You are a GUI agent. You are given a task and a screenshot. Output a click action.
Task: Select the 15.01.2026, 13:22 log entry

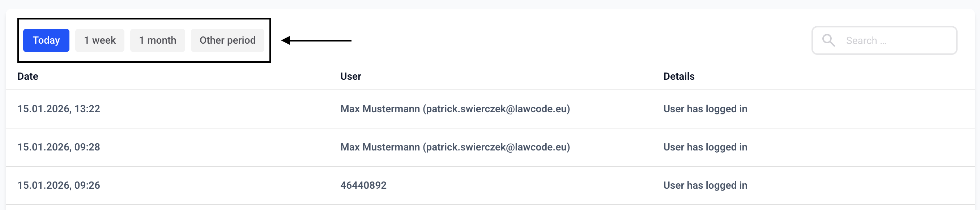point(490,109)
